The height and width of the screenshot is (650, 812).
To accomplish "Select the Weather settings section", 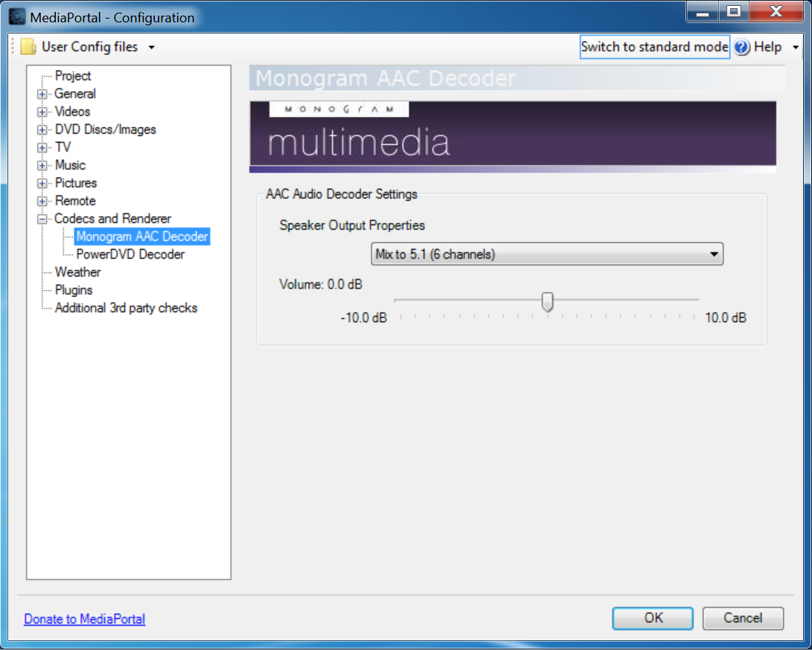I will pyautogui.click(x=77, y=272).
